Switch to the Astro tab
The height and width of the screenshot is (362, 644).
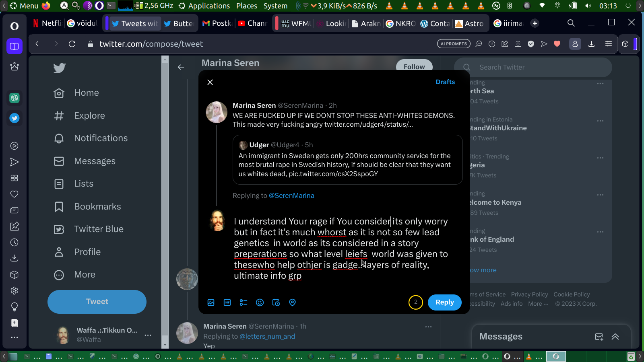click(x=469, y=23)
